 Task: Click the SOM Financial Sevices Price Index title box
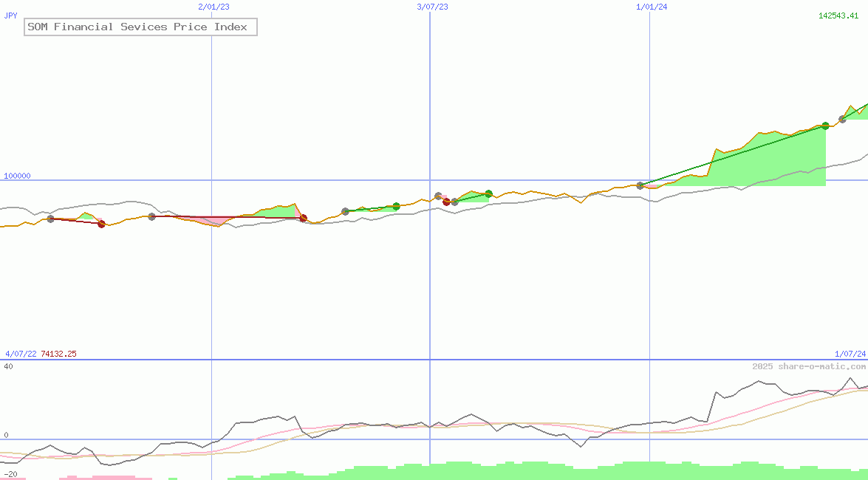coord(140,27)
